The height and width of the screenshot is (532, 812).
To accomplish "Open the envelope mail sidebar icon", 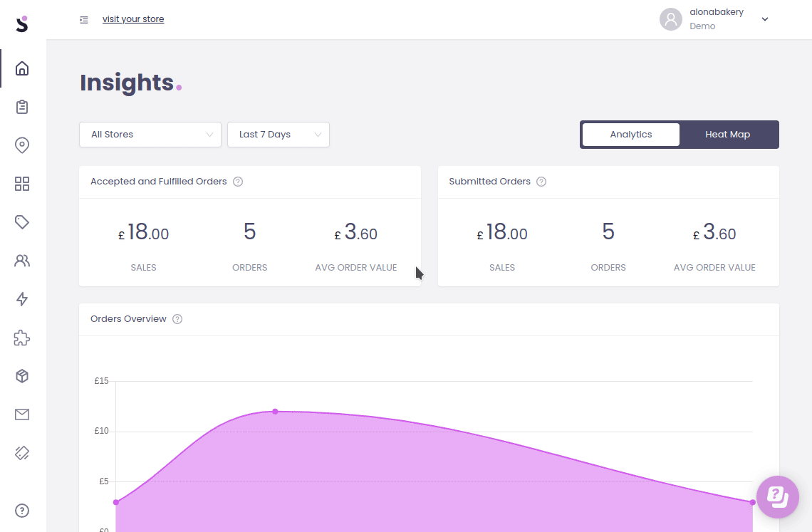I will pos(22,414).
